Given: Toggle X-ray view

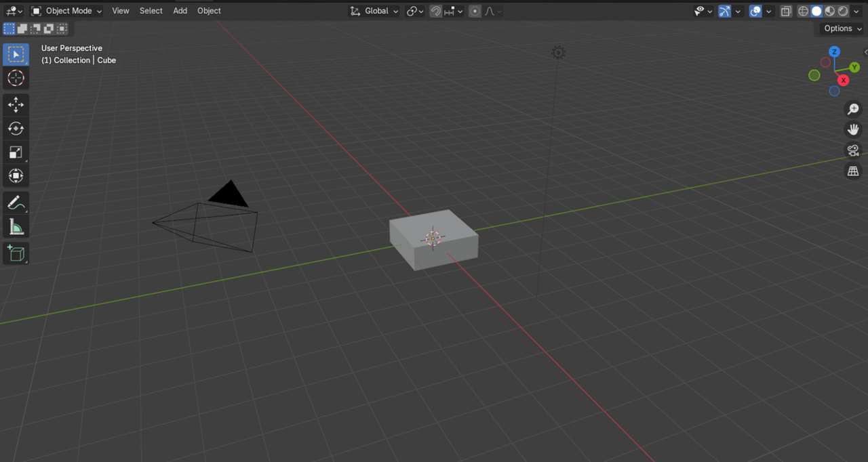Looking at the screenshot, I should click(786, 11).
